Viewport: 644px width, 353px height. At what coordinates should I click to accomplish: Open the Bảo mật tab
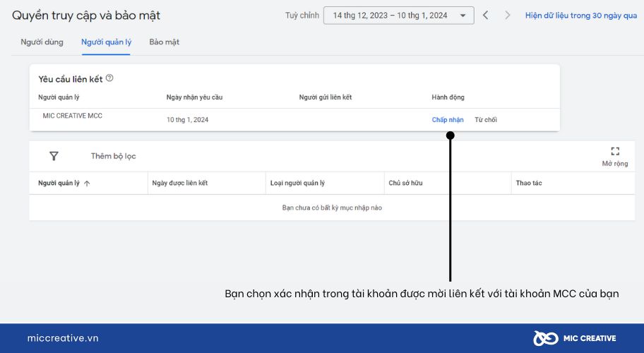coord(165,42)
